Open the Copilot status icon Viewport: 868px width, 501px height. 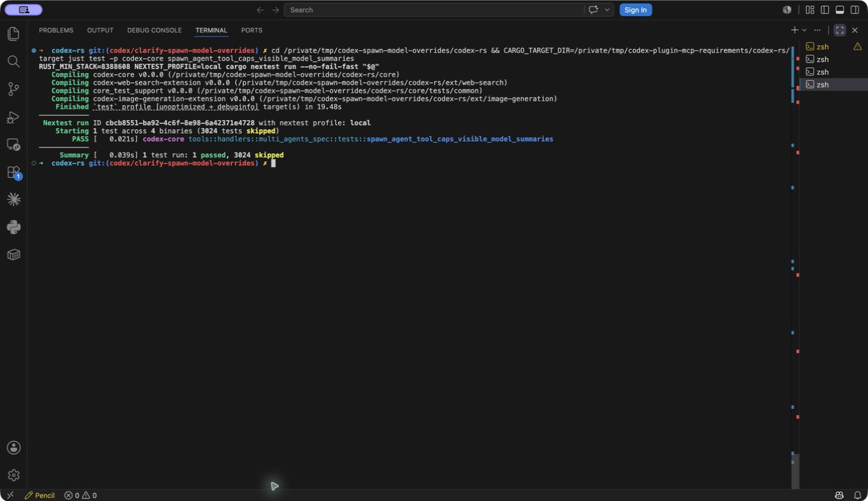[839, 495]
